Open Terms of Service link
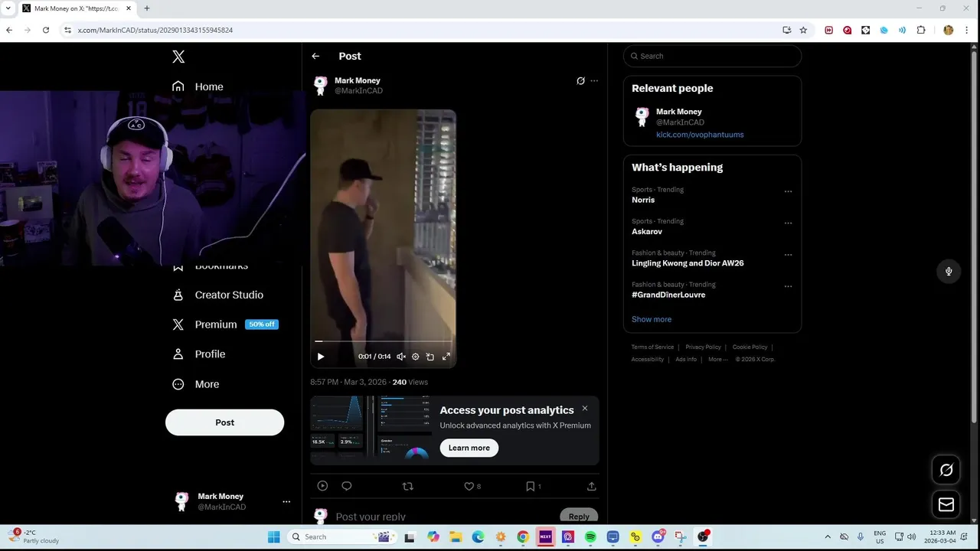 [652, 347]
